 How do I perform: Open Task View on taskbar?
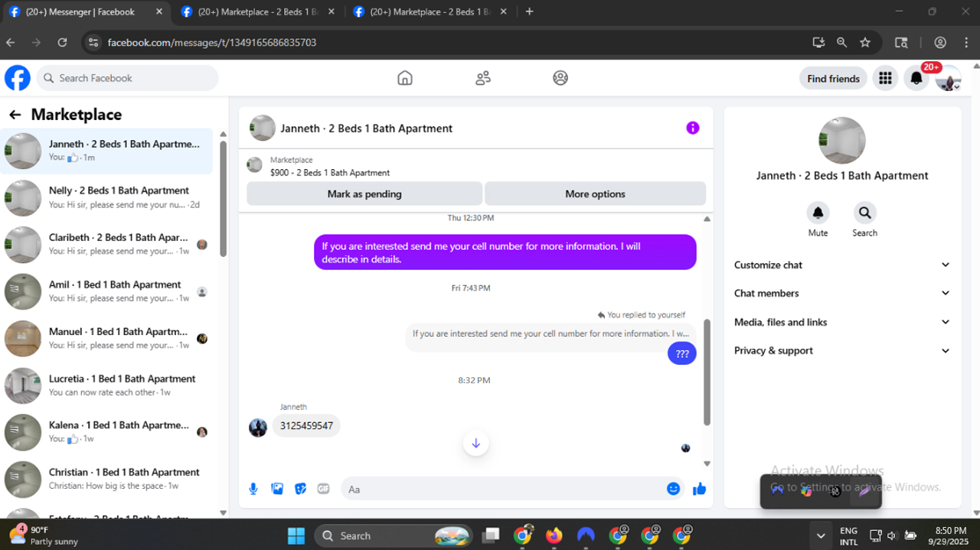490,535
